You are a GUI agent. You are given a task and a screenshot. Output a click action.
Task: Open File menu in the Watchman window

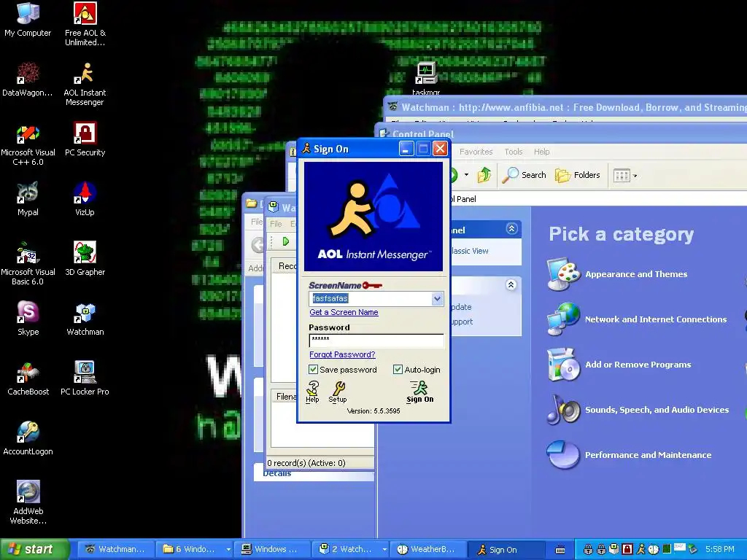pos(276,224)
